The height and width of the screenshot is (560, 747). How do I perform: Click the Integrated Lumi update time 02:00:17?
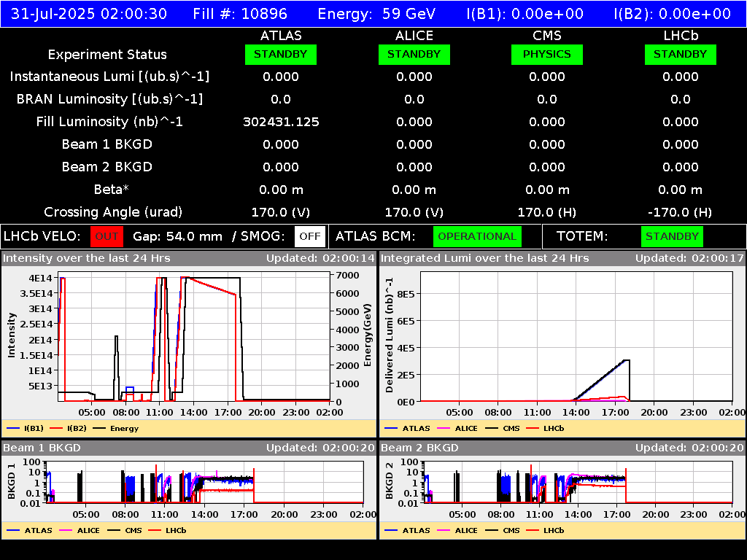point(718,259)
